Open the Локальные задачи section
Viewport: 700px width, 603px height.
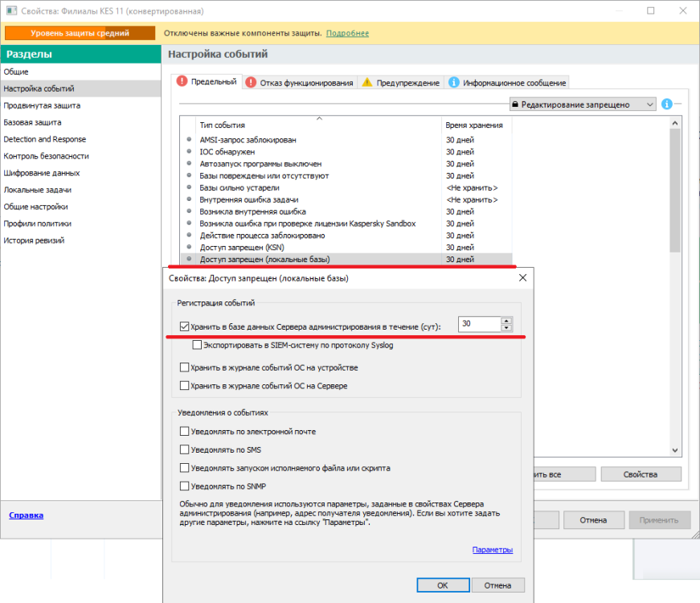[80, 190]
